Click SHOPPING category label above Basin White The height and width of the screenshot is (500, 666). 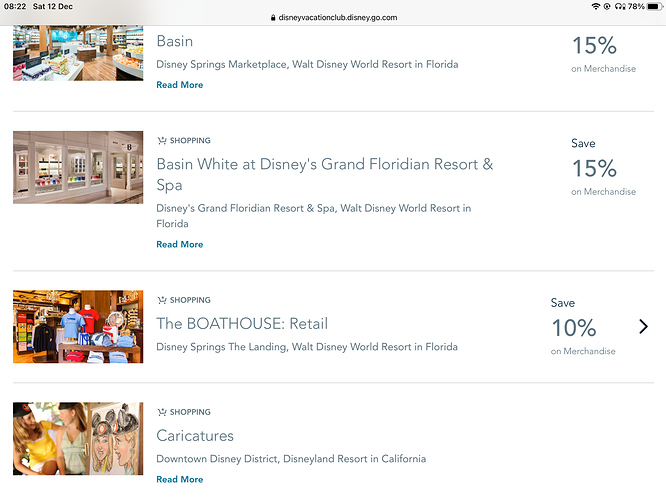click(x=190, y=140)
